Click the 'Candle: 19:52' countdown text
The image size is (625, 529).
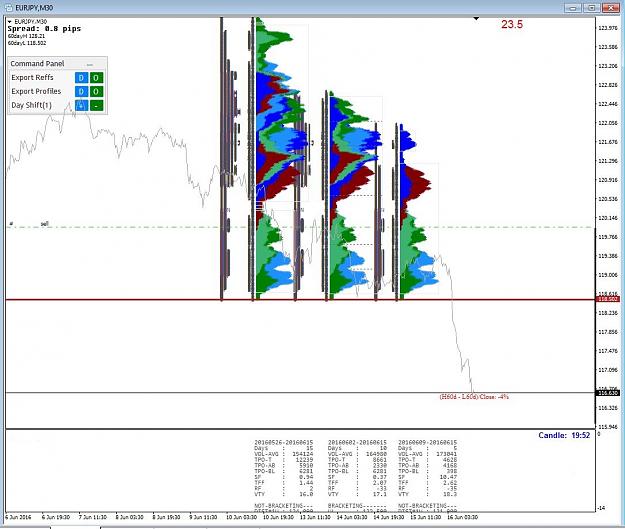tap(564, 435)
